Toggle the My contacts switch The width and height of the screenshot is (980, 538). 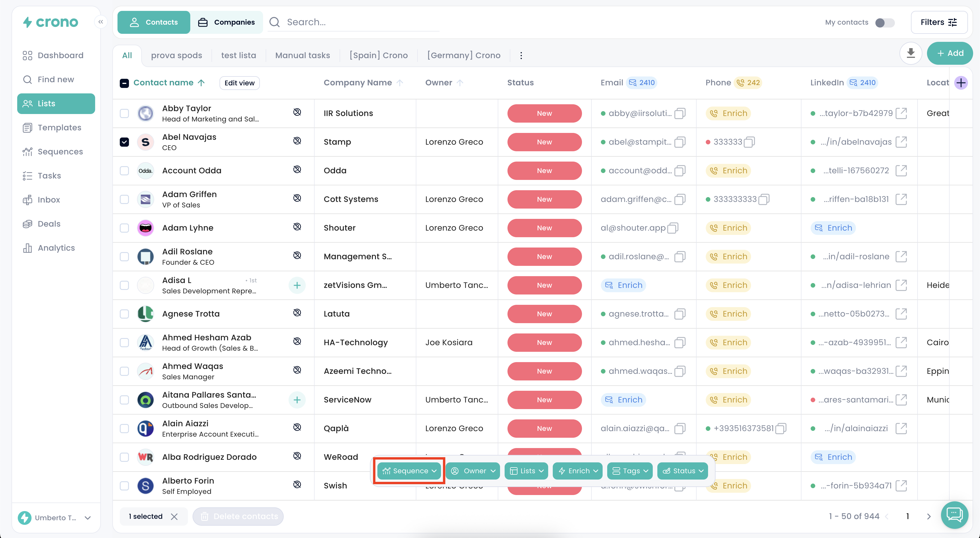coord(885,22)
